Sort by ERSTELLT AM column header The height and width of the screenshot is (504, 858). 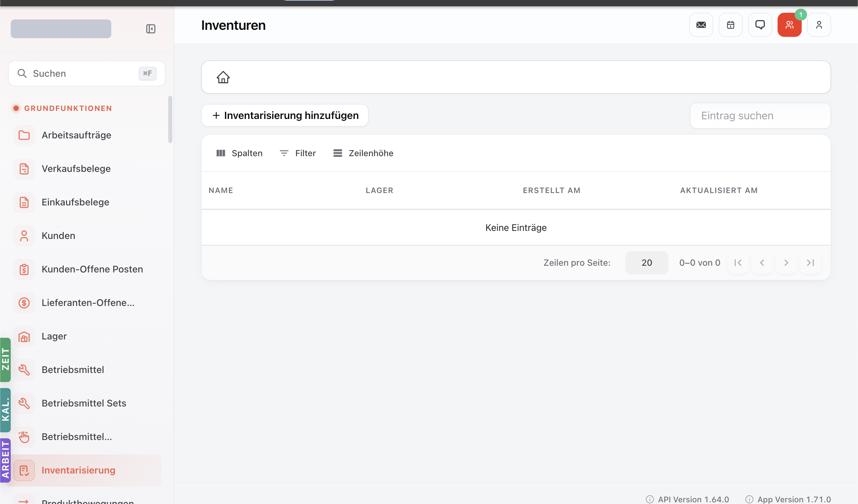click(552, 190)
